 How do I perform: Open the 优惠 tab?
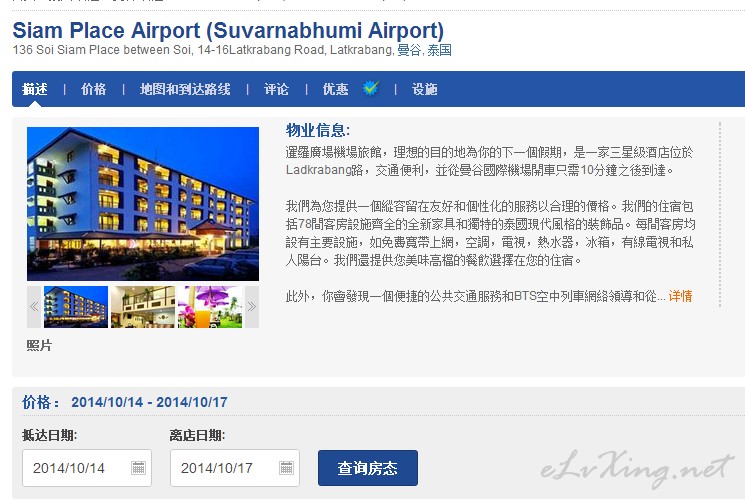335,89
